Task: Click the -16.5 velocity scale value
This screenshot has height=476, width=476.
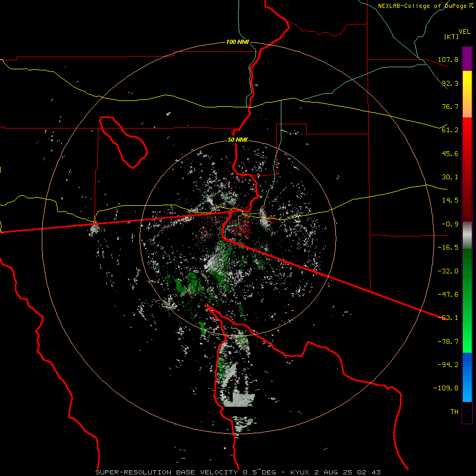Action: point(448,248)
